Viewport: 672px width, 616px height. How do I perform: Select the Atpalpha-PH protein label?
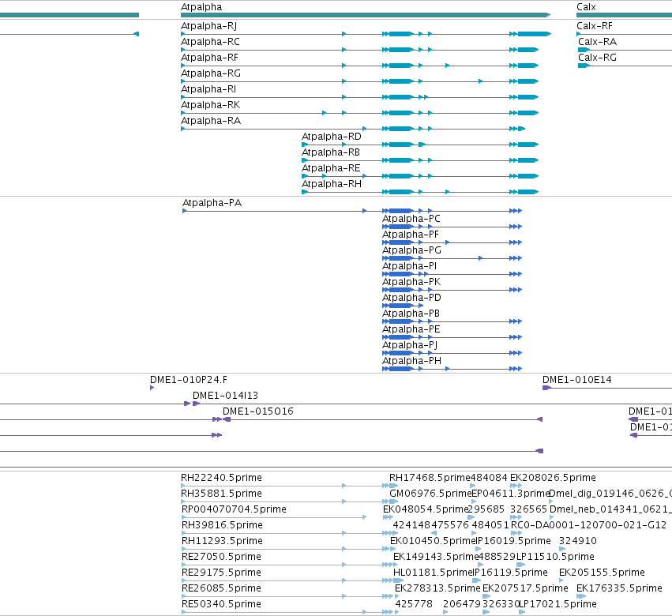[x=411, y=362]
